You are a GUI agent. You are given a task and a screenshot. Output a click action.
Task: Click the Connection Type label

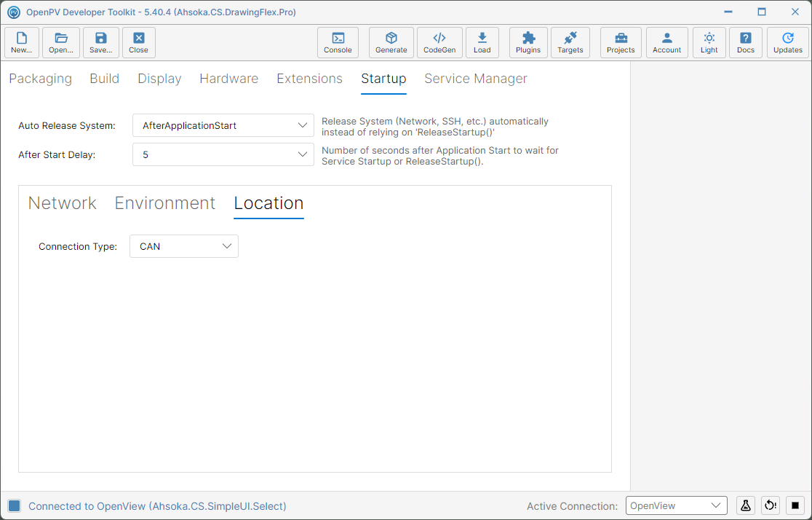pos(78,247)
